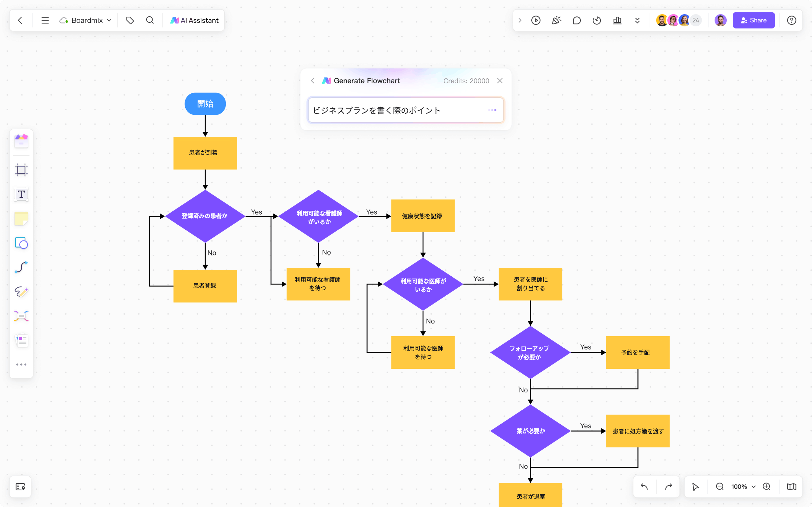Open the main hamburger menu
Viewport: 812px width, 507px height.
45,20
